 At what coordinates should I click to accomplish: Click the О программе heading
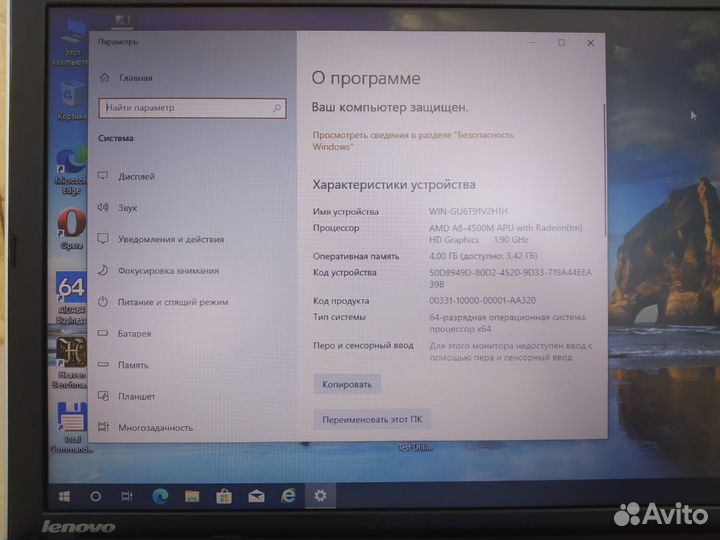(366, 79)
